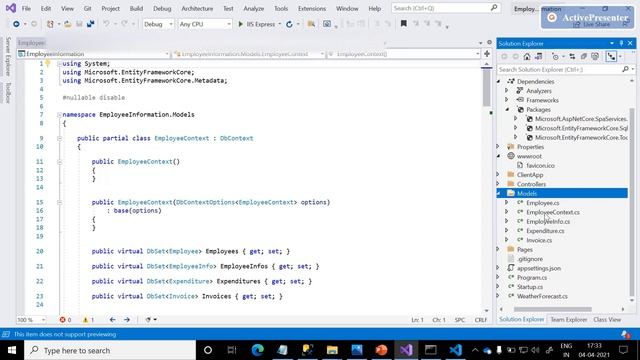Click the Redo toolbar icon
This screenshot has width=640, height=360.
124,24
